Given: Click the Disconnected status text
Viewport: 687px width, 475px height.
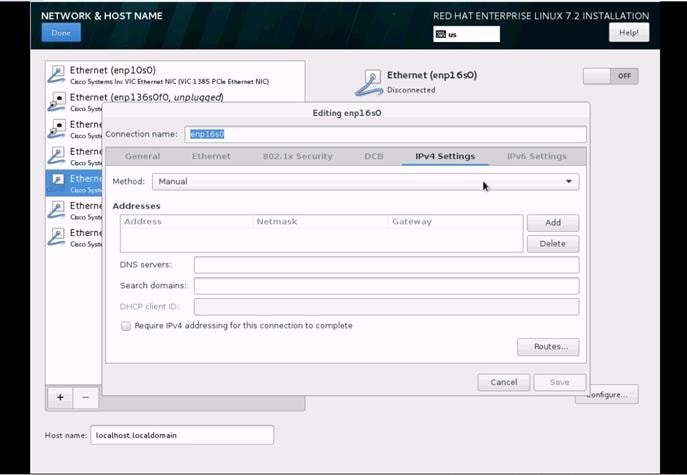Looking at the screenshot, I should 411,90.
